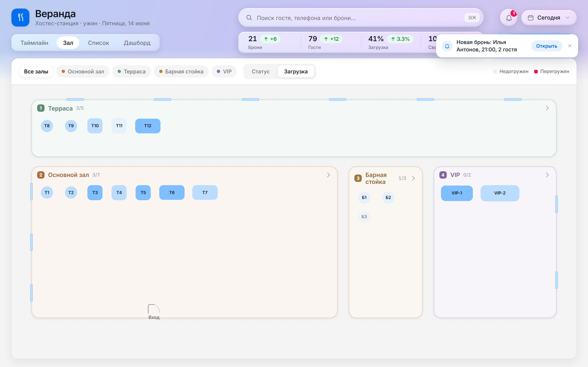The width and height of the screenshot is (588, 367).
Task: Open the Сегодня date dropdown
Action: [x=549, y=18]
